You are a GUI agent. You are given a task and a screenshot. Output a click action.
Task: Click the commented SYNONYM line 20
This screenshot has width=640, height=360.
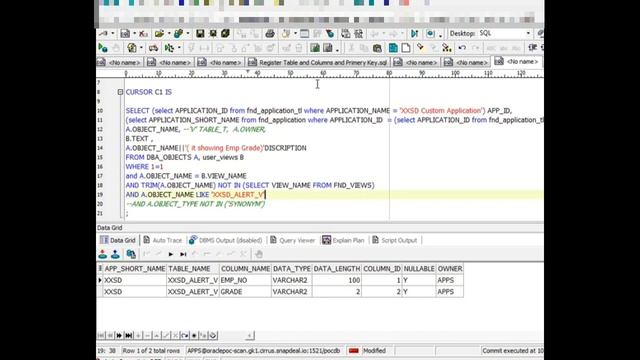pyautogui.click(x=195, y=204)
